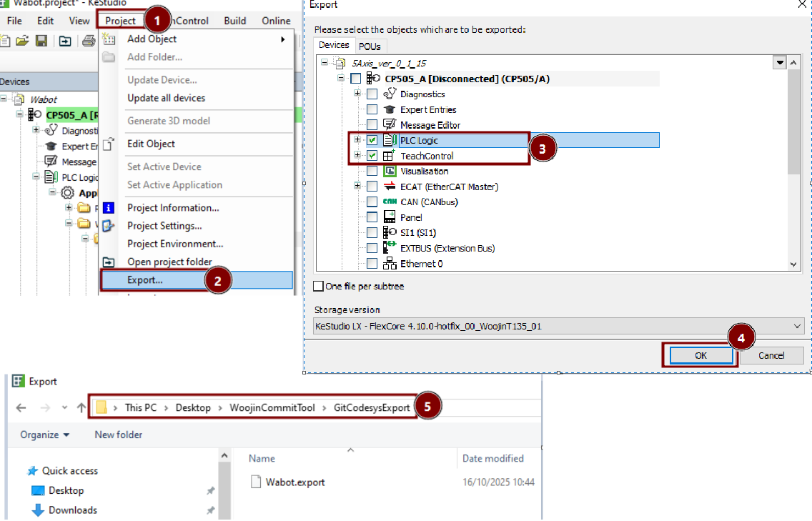812x521 pixels.
Task: Click the Project Information icon in the menu
Action: point(109,208)
